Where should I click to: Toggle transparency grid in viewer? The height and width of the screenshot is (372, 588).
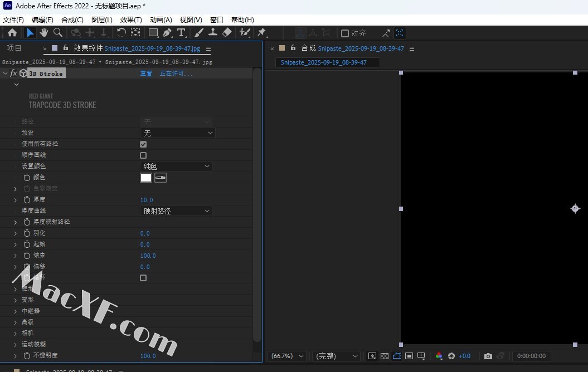click(x=384, y=356)
